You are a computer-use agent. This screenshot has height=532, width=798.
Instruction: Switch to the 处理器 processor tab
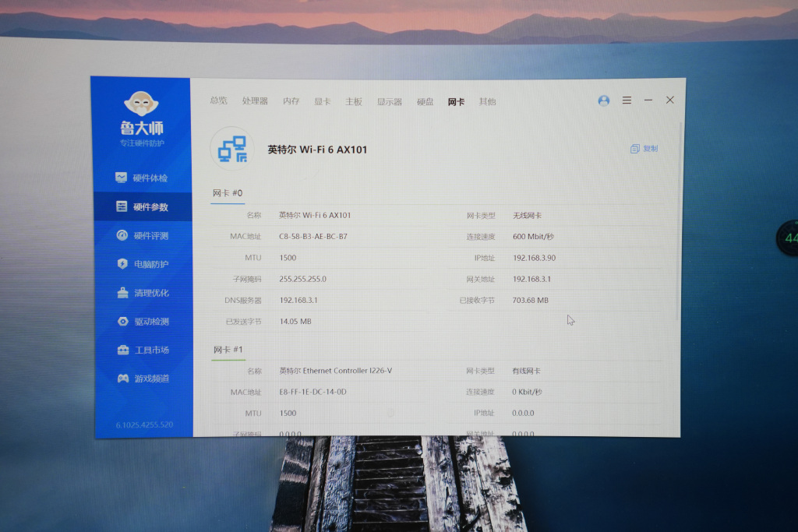[255, 100]
